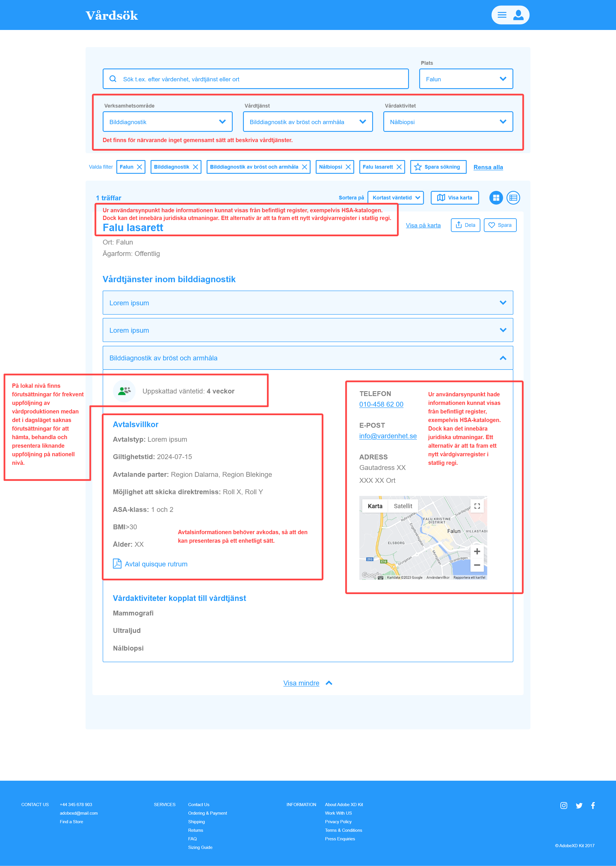Screen dimensions: 616x866
Task: Remove the Falun filter chip
Action: click(139, 167)
